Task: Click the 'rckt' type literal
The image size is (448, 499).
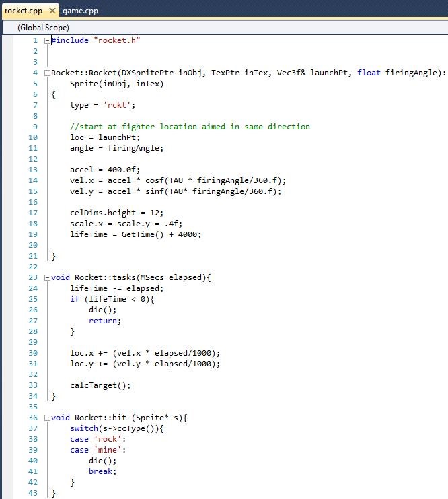Action: point(114,105)
